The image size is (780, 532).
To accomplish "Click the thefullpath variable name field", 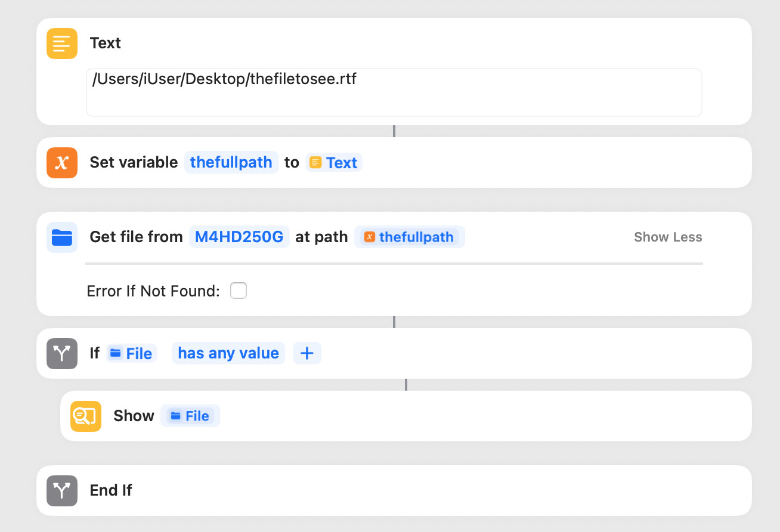I will [231, 163].
